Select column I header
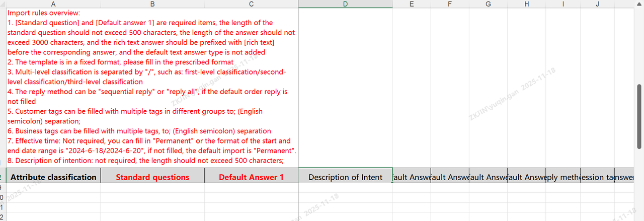This screenshot has height=221, width=644. (563, 4)
